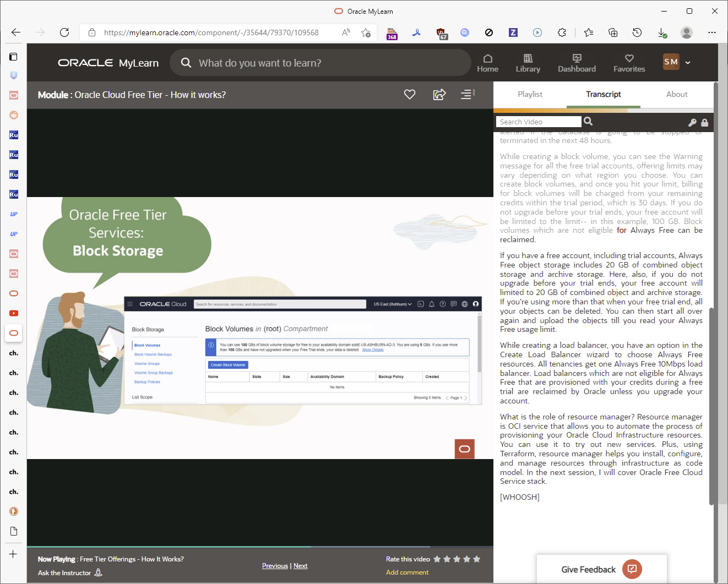This screenshot has height=584, width=728.
Task: Click the Add comment link
Action: (x=407, y=572)
